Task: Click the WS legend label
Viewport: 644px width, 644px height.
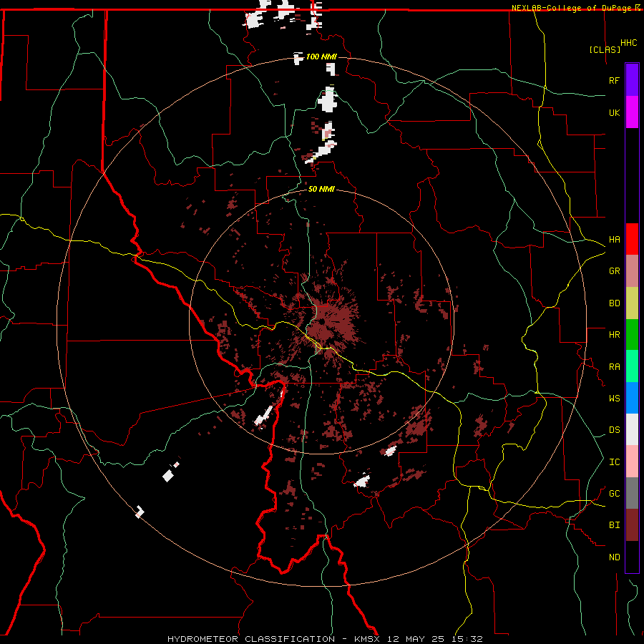Action: pos(614,399)
